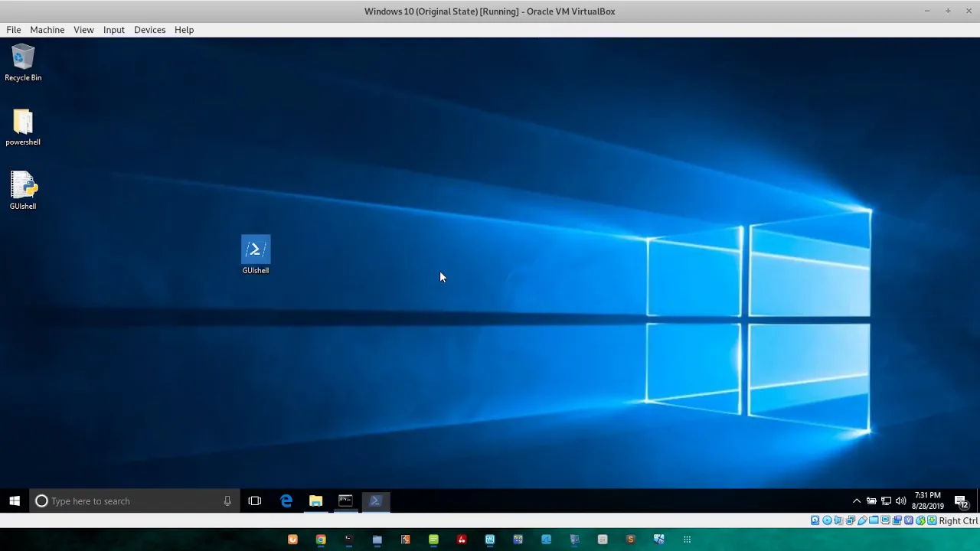Open Chrome from host dock

coord(321,540)
